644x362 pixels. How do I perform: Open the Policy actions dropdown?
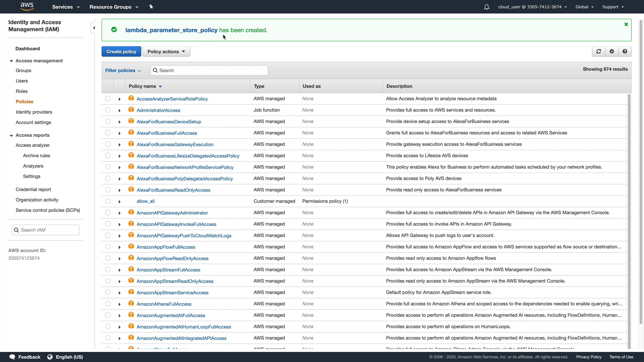click(x=166, y=52)
